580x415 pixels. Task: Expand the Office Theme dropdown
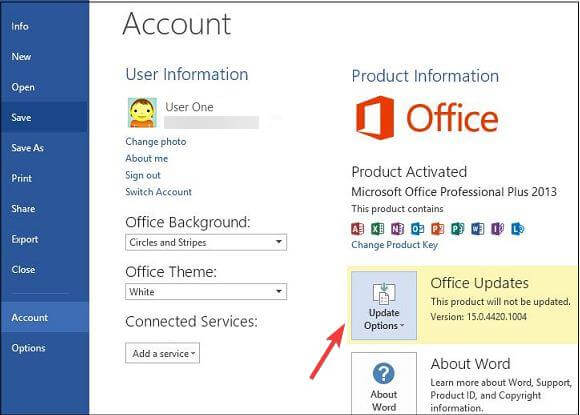coord(206,291)
